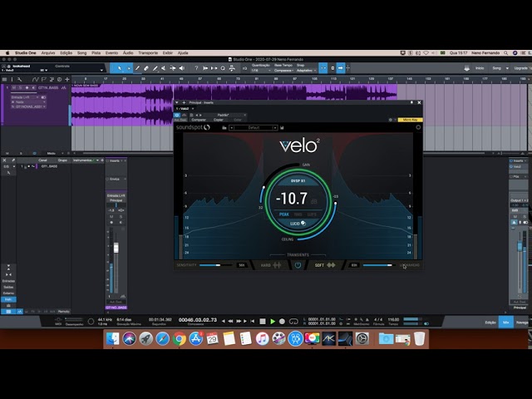This screenshot has width=532, height=399.
Task: Open Google Chrome from the dock
Action: 180,338
